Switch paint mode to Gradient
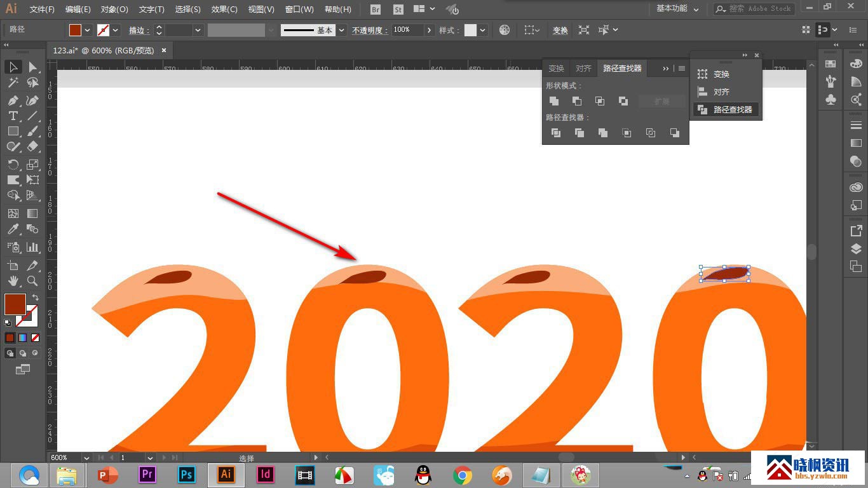The width and height of the screenshot is (868, 488). tap(23, 337)
